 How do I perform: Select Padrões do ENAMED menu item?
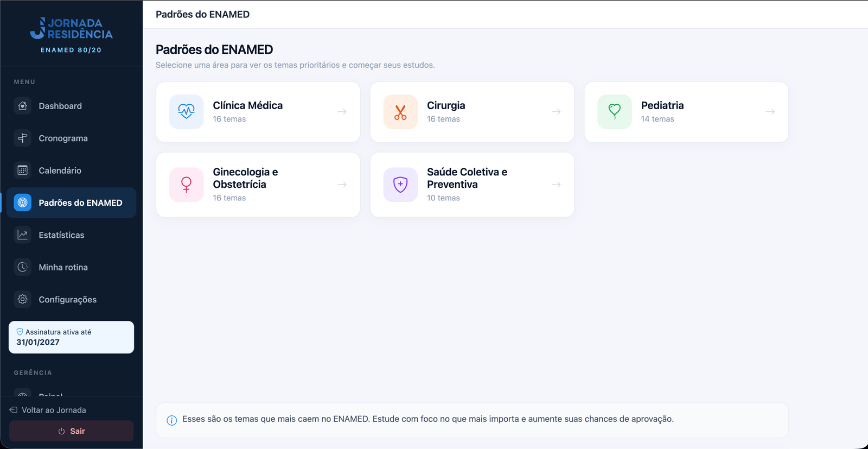point(71,203)
